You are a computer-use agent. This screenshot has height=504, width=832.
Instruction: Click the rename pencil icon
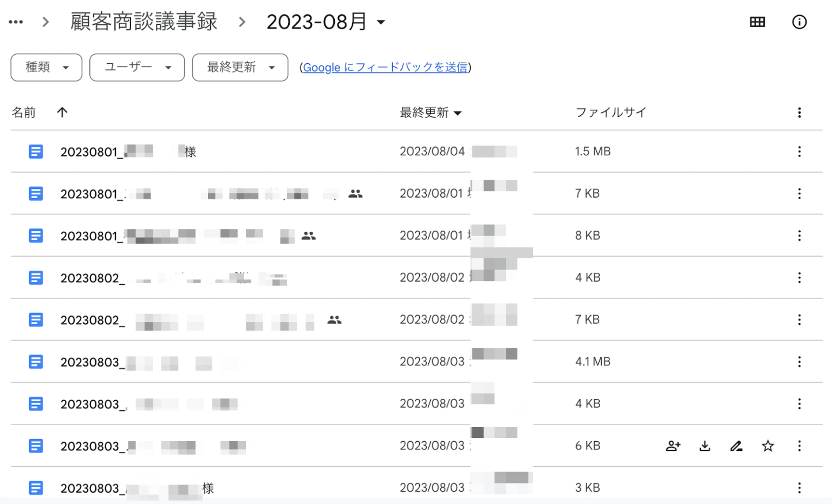coord(736,446)
